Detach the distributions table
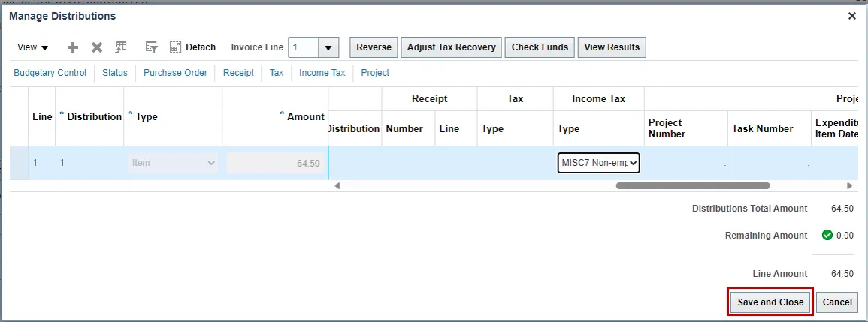 [192, 47]
